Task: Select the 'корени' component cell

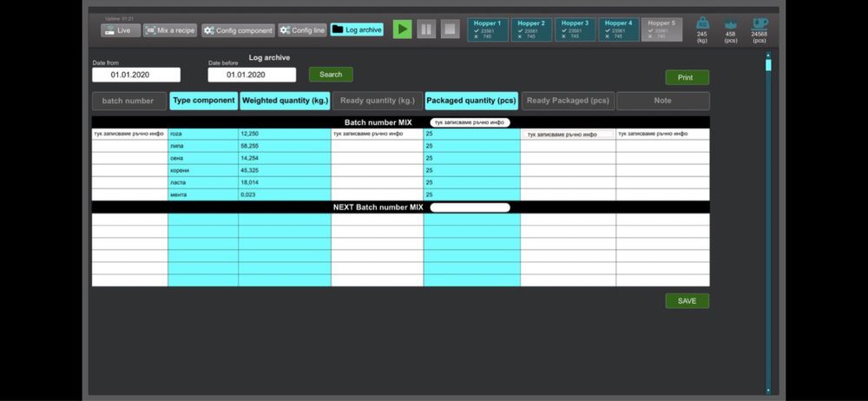Action: pyautogui.click(x=203, y=171)
